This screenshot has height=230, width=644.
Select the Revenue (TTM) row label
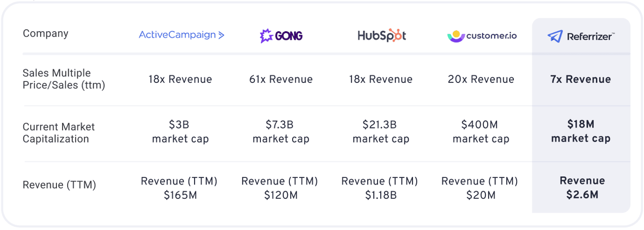coord(59,185)
